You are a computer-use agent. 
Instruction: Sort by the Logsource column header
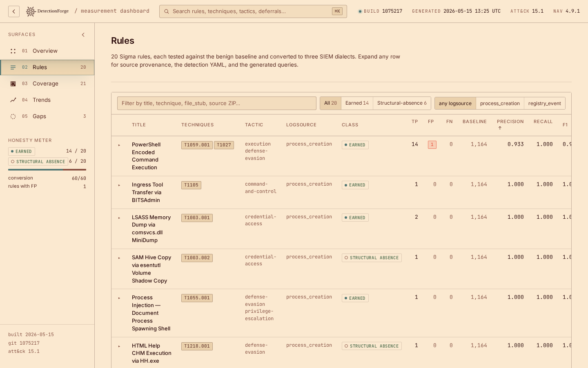point(301,125)
